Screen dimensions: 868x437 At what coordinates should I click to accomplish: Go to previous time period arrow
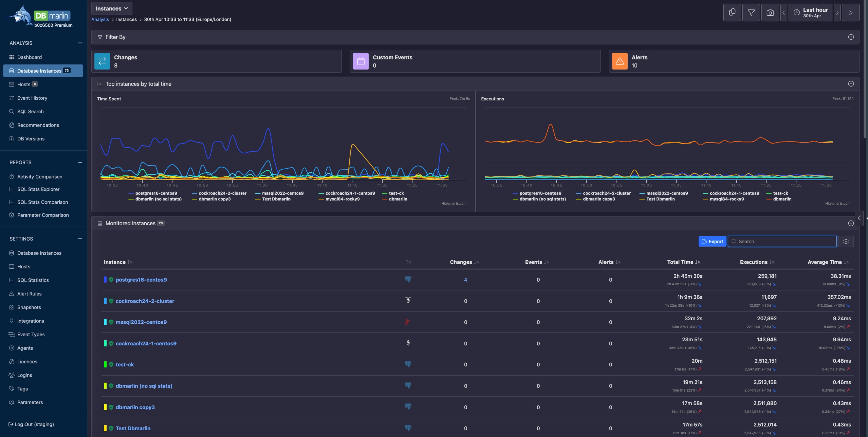pos(783,13)
